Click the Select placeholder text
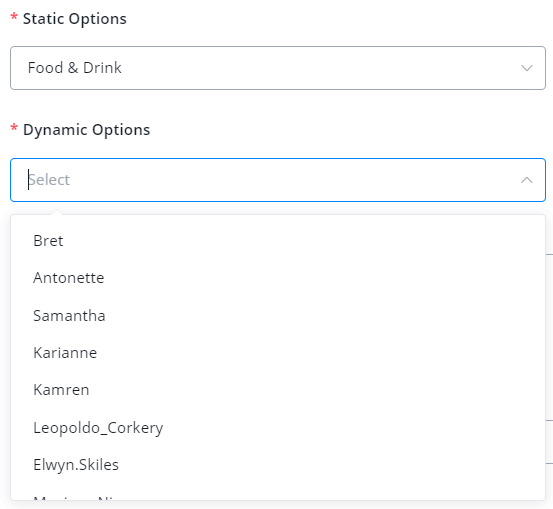Viewport: 553px width, 509px height. (49, 180)
